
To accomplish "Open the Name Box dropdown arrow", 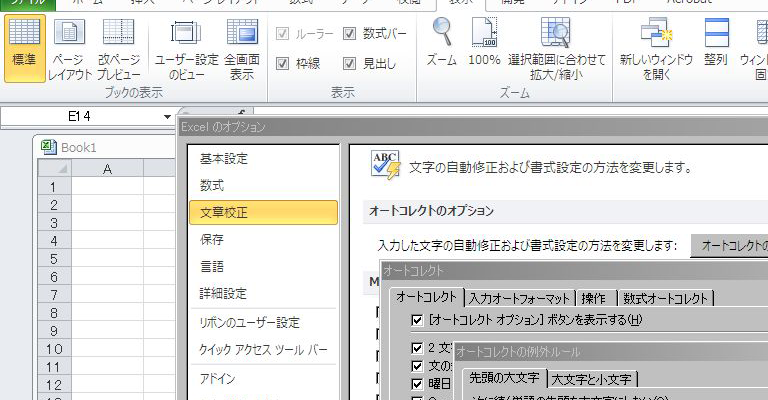I will click(168, 117).
